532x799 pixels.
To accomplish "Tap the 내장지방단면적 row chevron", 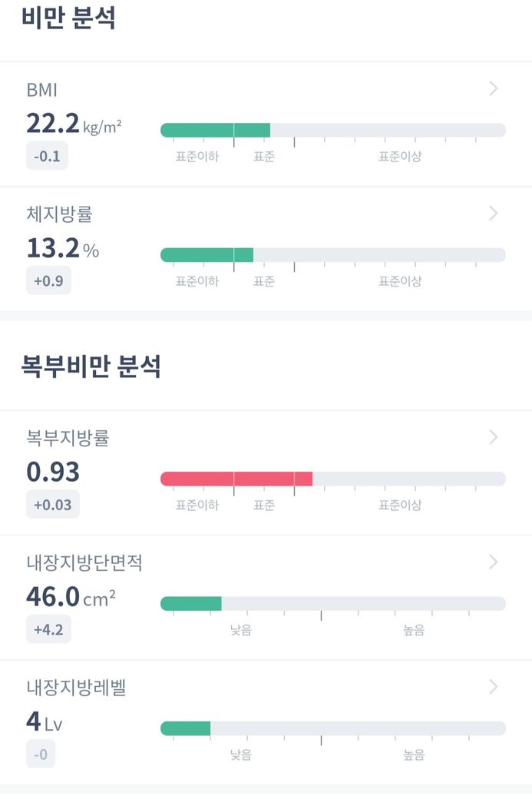I will (x=493, y=562).
